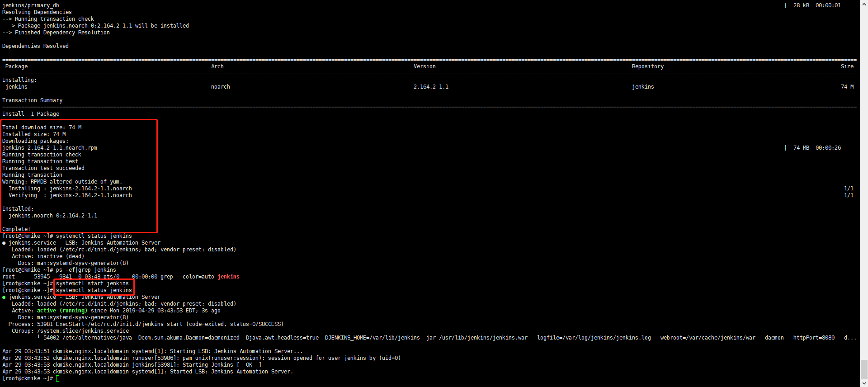Click the red highlighted 'jenkins' grep match
The image size is (868, 387).
tap(229, 277)
